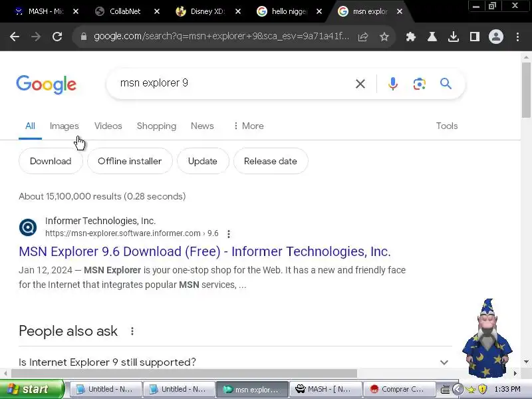
Task: Open the News search tab
Action: coord(202,126)
